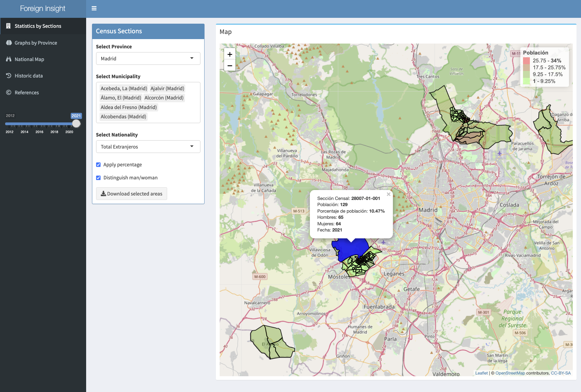Click the Hombres: 65 popup line
This screenshot has height=392, width=581.
[330, 217]
